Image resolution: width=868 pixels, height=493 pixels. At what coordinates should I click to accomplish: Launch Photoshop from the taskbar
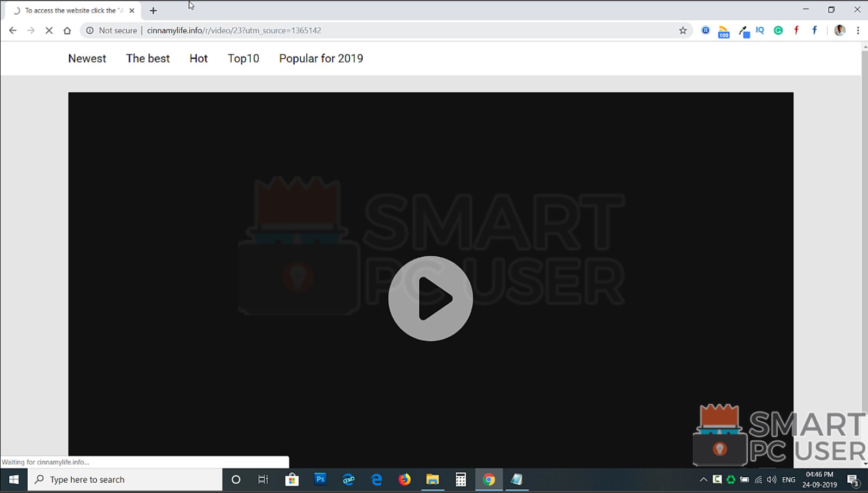pyautogui.click(x=320, y=479)
